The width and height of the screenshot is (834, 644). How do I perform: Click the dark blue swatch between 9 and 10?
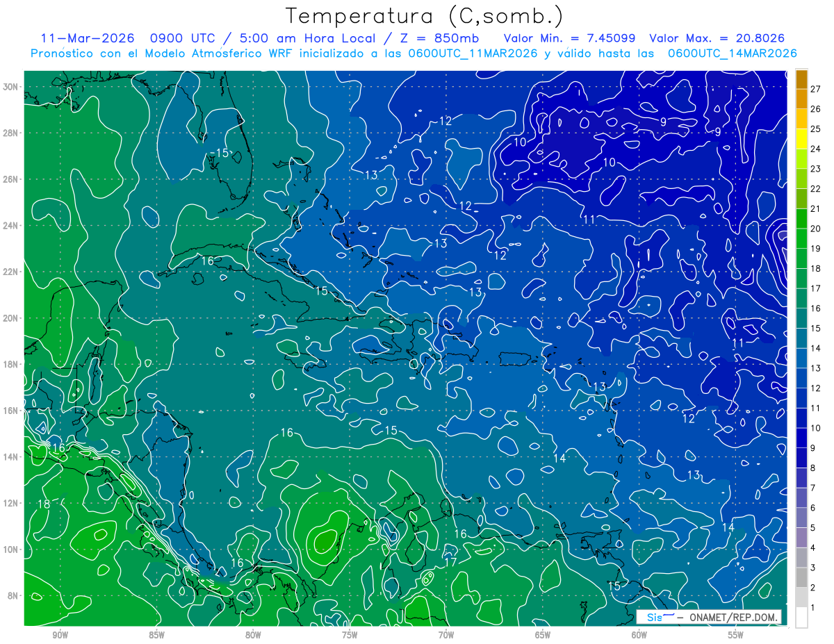click(801, 438)
